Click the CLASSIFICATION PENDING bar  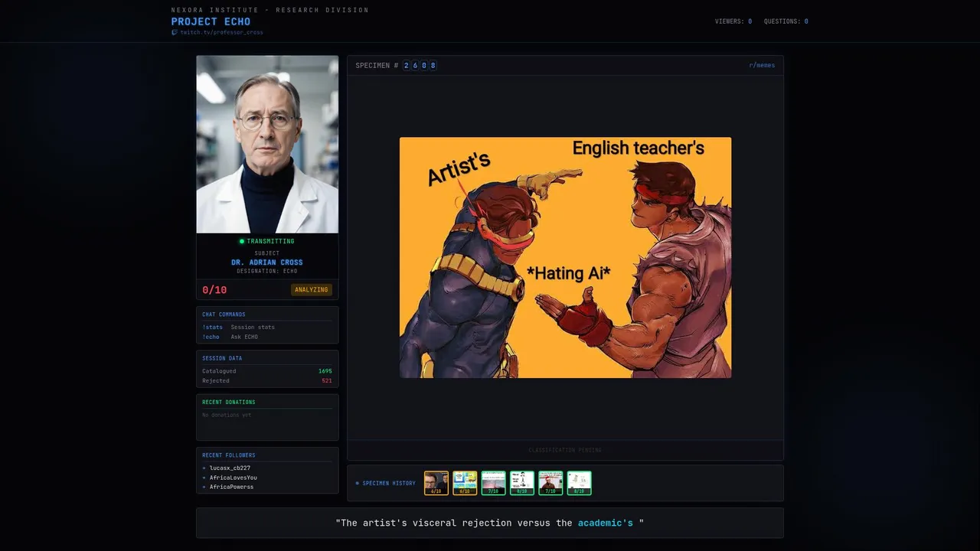[x=565, y=450]
